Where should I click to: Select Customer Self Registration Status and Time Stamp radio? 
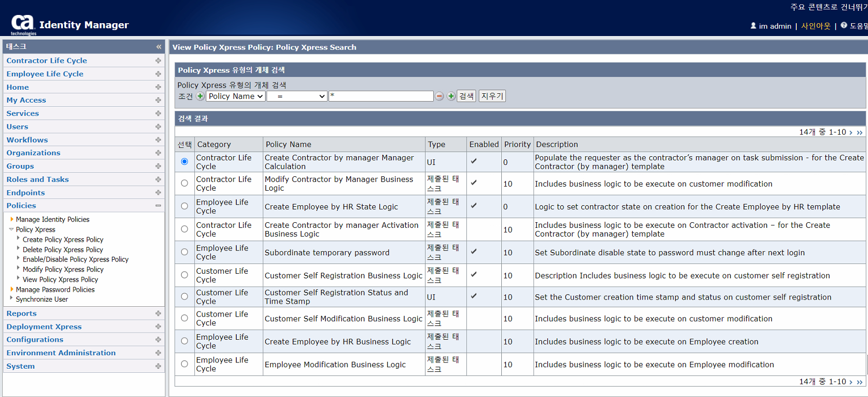click(x=184, y=296)
